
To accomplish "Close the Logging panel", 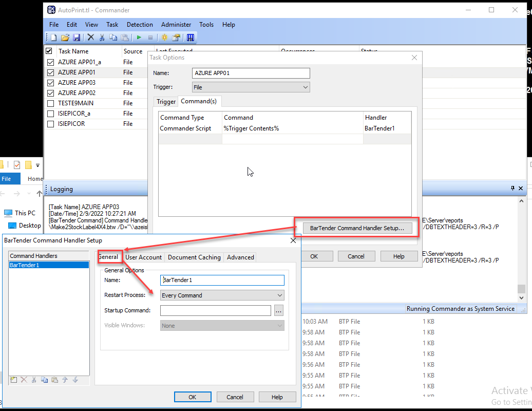I will tap(521, 189).
